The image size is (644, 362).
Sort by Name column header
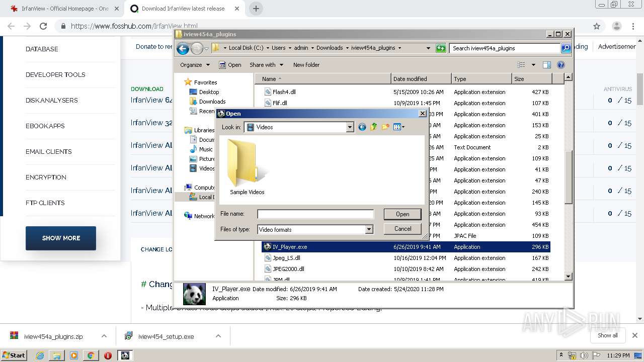323,79
